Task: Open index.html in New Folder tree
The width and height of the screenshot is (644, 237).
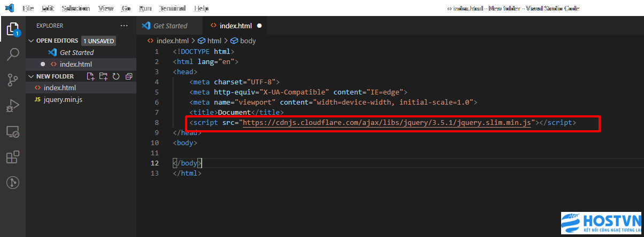Action: (x=81, y=88)
